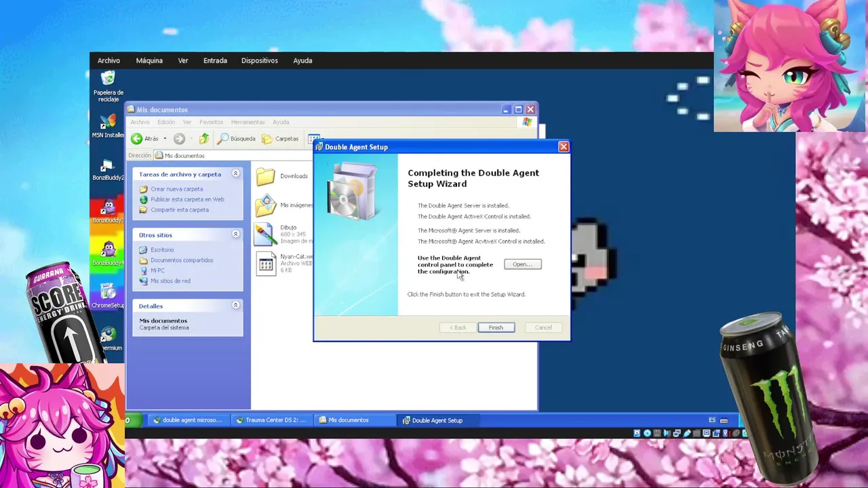This screenshot has width=868, height=488.
Task: Select the Dibujo image file icon
Action: (x=266, y=235)
